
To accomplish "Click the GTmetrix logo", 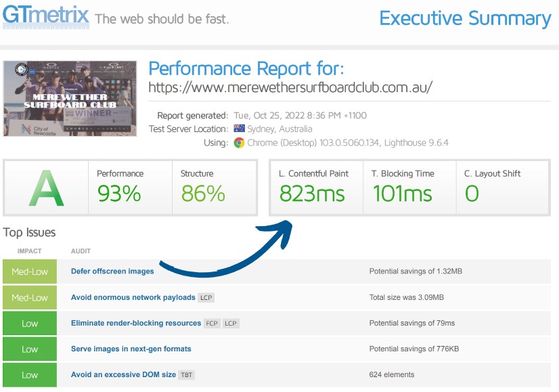I will point(46,16).
